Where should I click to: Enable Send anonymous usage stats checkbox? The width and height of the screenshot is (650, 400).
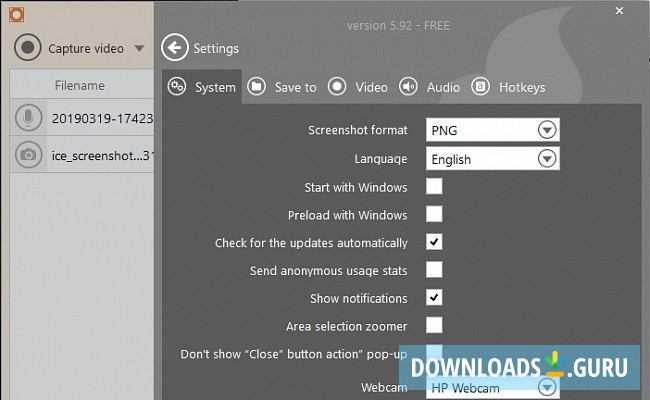coord(434,270)
